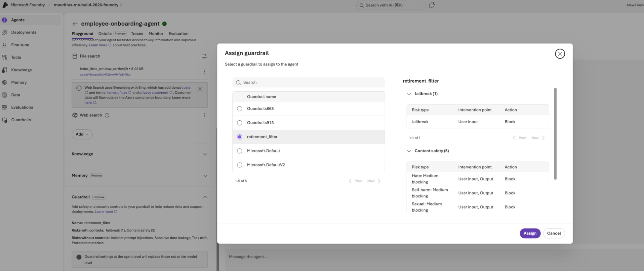Click the chat icon beside the AI search

[x=432, y=5]
